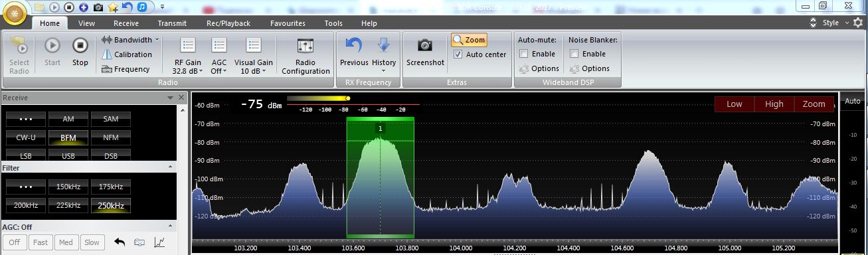Toggle the Auto center checkbox
868x255 pixels.
[458, 54]
